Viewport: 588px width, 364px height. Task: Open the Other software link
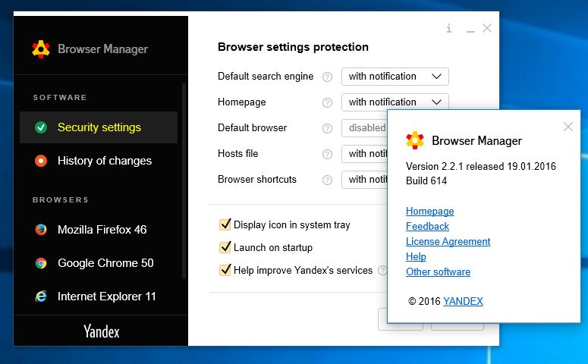[438, 271]
